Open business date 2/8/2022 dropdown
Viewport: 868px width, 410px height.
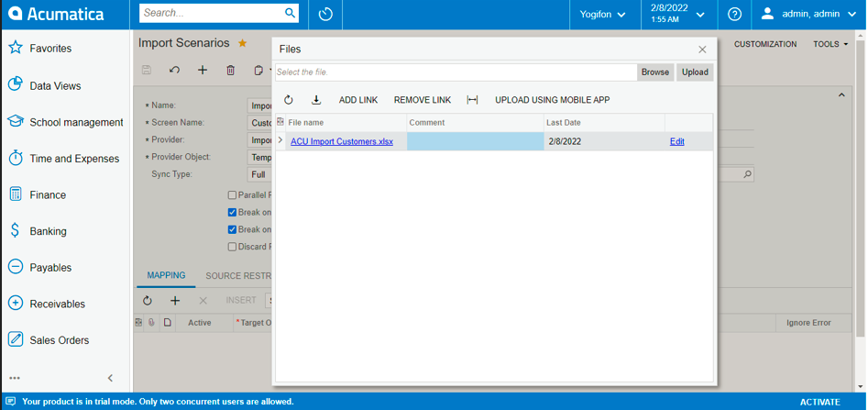click(680, 15)
